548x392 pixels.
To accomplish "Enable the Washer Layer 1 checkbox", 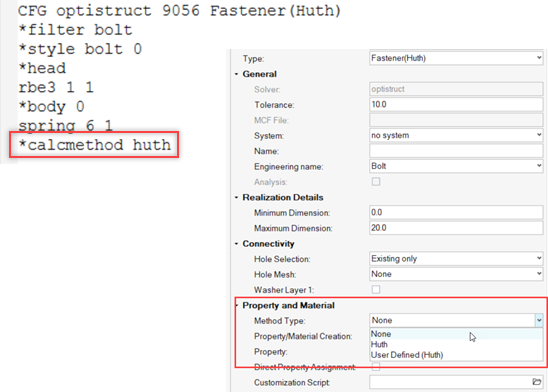I will click(x=376, y=289).
